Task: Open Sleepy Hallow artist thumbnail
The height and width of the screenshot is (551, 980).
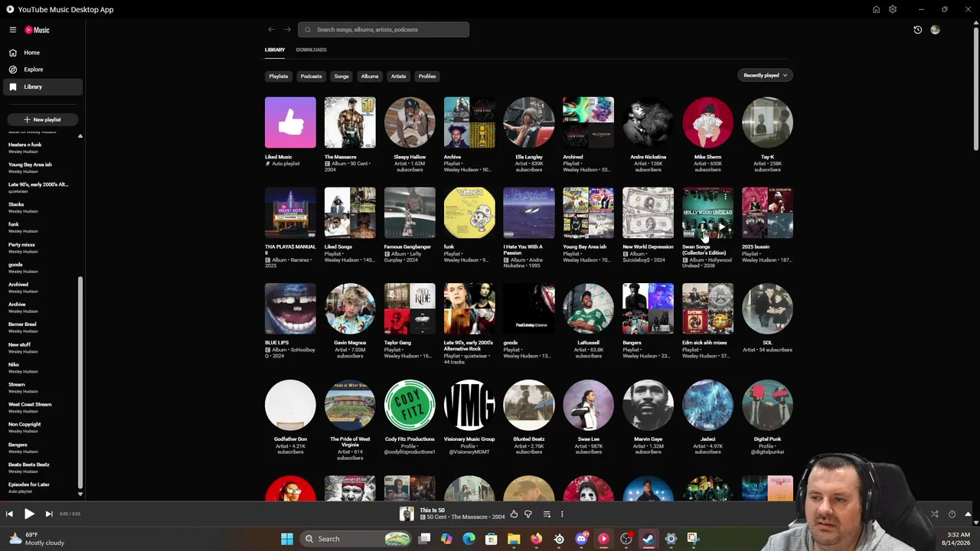Action: (x=410, y=122)
